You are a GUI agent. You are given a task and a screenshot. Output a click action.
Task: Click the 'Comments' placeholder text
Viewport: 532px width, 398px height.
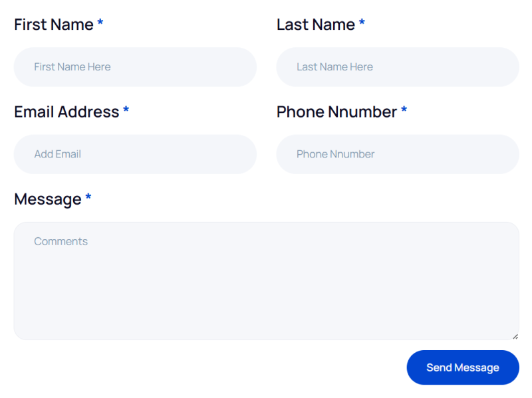pyautogui.click(x=61, y=242)
